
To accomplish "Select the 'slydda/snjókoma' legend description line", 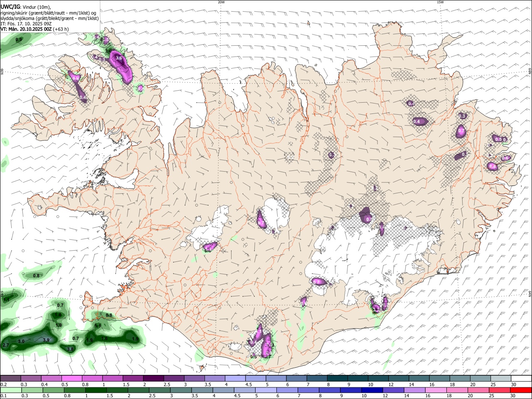I will (49, 18).
